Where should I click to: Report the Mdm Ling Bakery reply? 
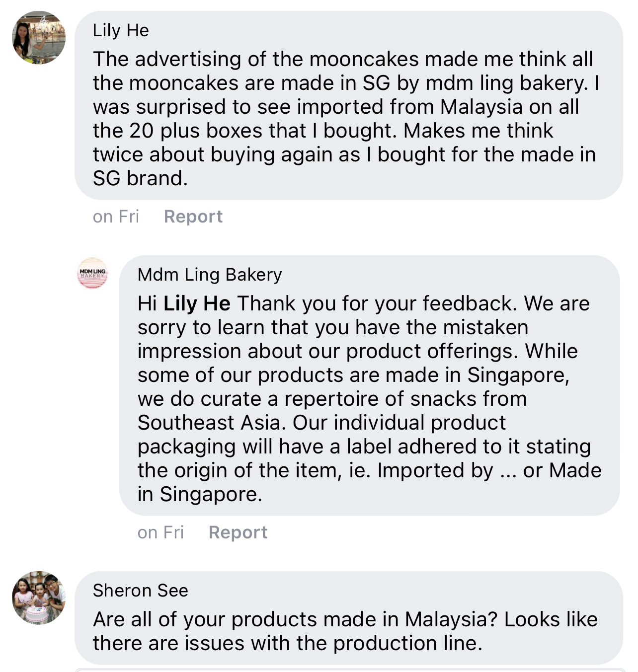[238, 532]
